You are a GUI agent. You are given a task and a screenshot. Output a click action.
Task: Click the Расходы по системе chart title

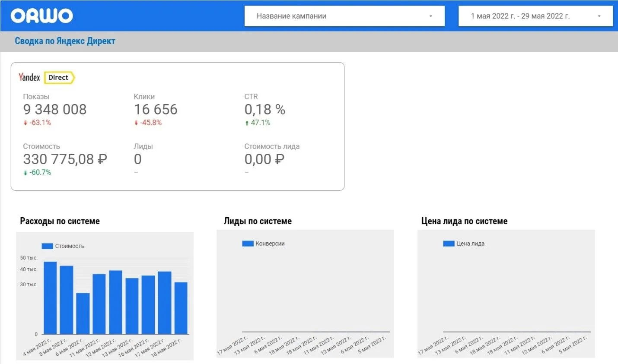tap(60, 221)
